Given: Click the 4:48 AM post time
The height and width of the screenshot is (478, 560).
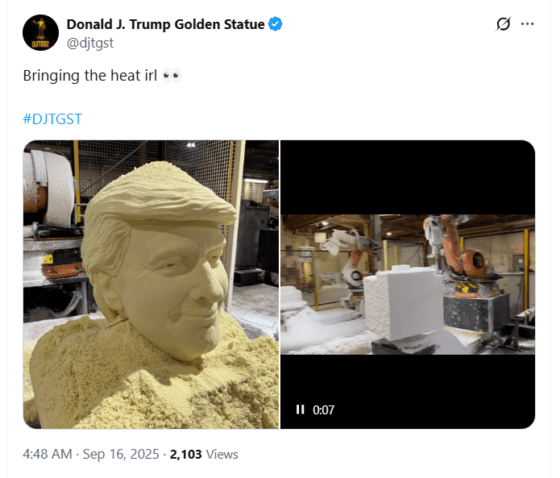Looking at the screenshot, I should pyautogui.click(x=47, y=454).
